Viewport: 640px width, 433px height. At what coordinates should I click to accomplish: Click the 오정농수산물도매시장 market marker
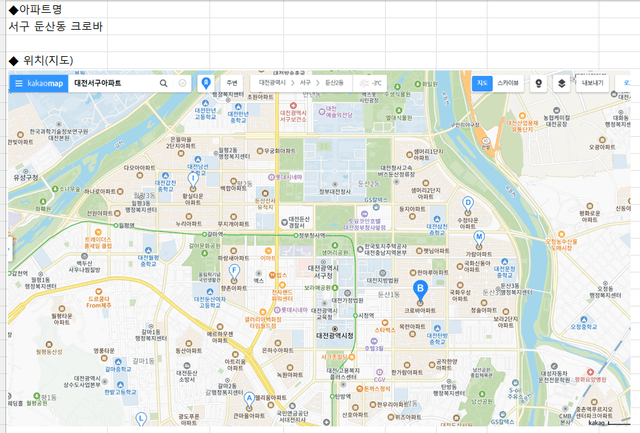pos(561,234)
